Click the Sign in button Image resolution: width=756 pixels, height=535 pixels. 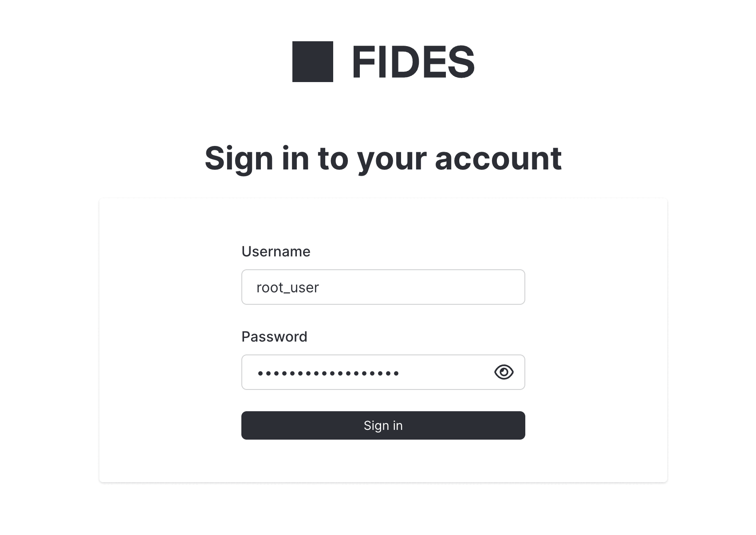click(383, 425)
